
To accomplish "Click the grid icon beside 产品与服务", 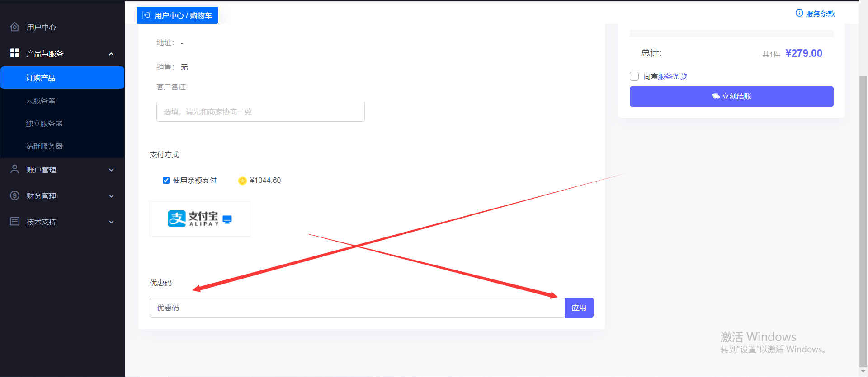I will click(14, 53).
